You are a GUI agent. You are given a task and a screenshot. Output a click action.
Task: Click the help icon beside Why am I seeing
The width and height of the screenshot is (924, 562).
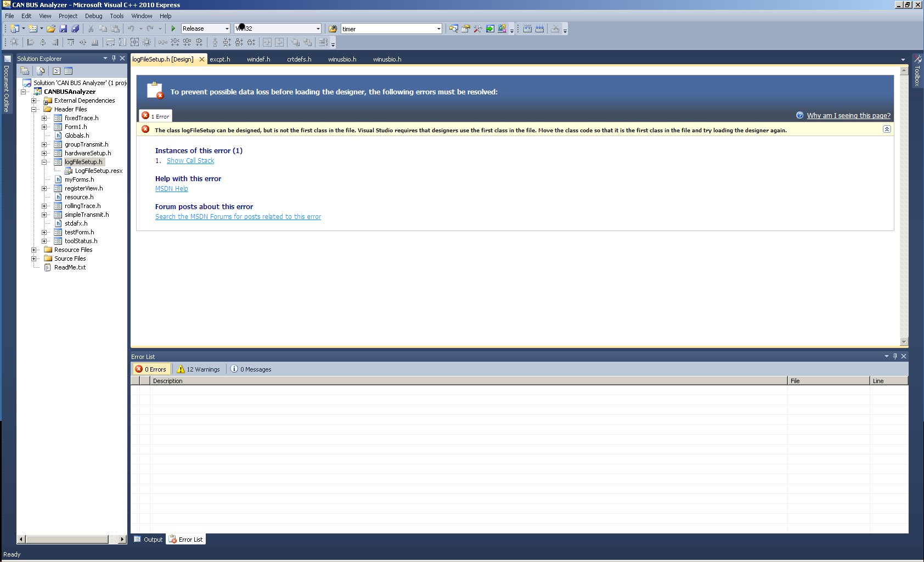click(x=799, y=115)
